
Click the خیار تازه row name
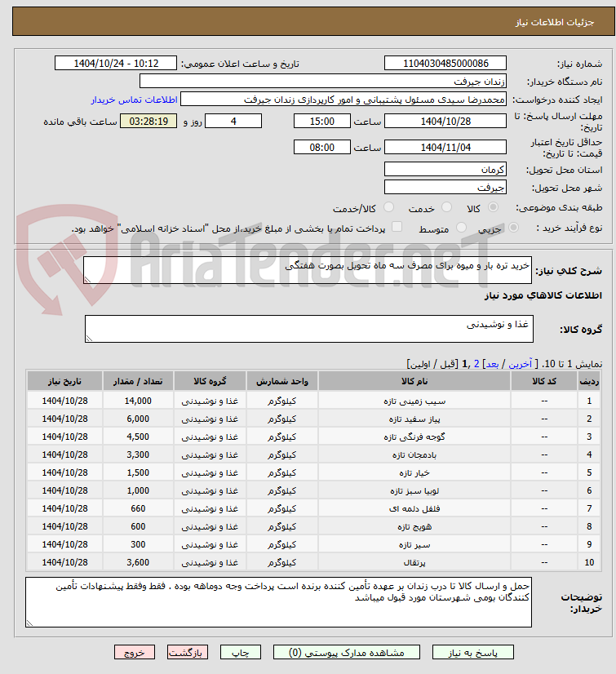tap(414, 472)
